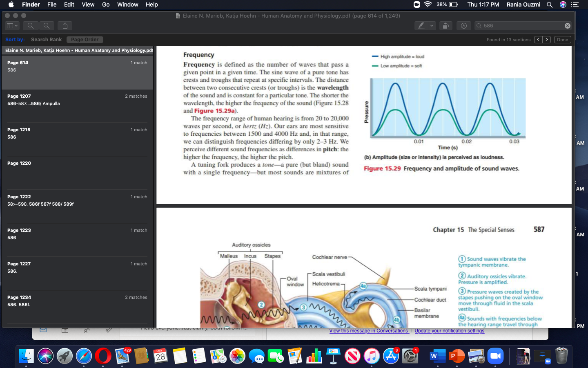Open Opera browser from the Dock
588x368 pixels.
pyautogui.click(x=103, y=356)
